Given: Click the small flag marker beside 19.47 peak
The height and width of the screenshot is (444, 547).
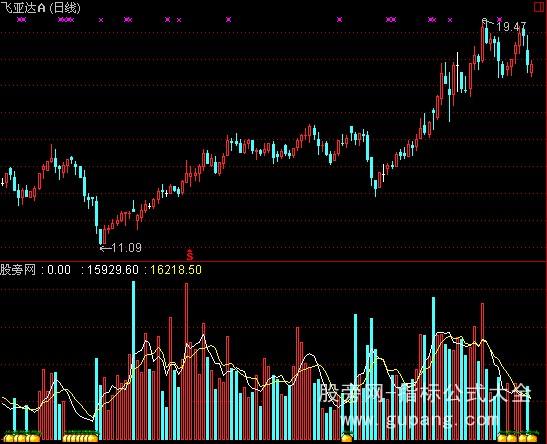Looking at the screenshot, I should 484,21.
